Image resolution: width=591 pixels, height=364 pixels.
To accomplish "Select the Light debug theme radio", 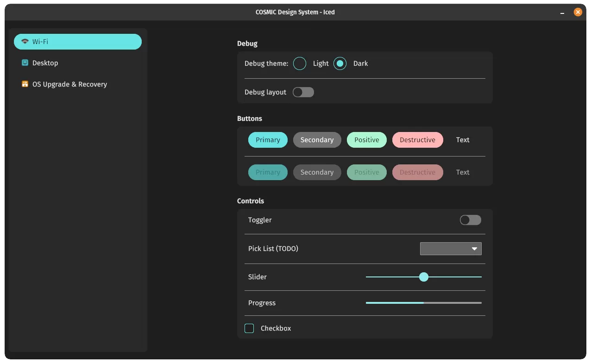I will click(x=300, y=63).
